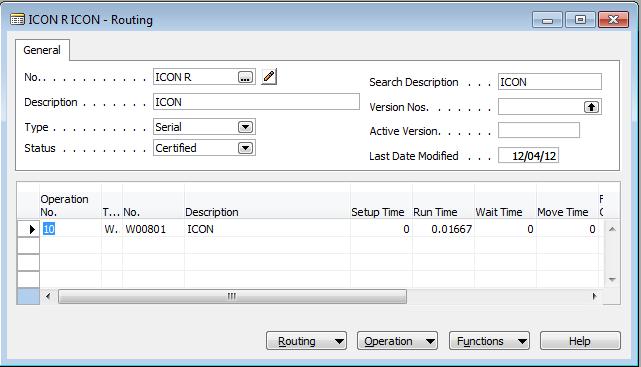Minimize the Routing window
This screenshot has height=367, width=641.
547,20
